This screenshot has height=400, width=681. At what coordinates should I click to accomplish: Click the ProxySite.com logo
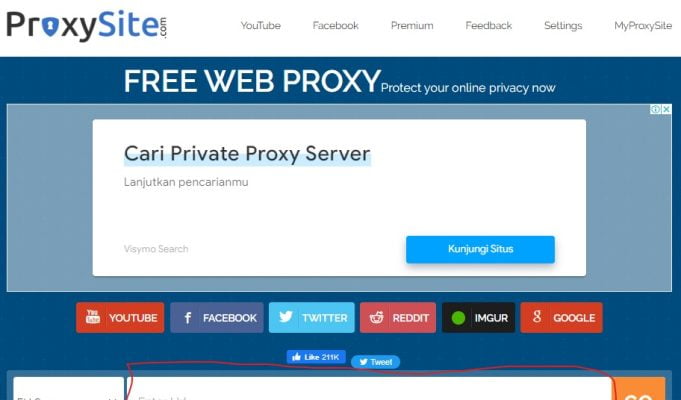tap(86, 26)
